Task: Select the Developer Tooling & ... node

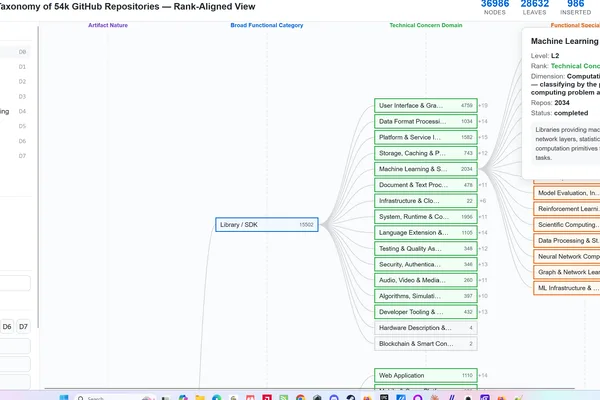Action: pos(426,312)
